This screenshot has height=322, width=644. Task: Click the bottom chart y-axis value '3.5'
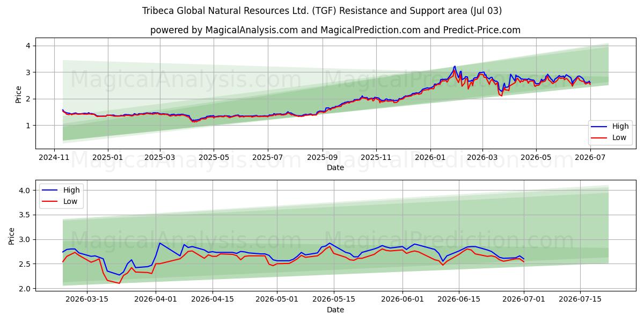point(26,215)
